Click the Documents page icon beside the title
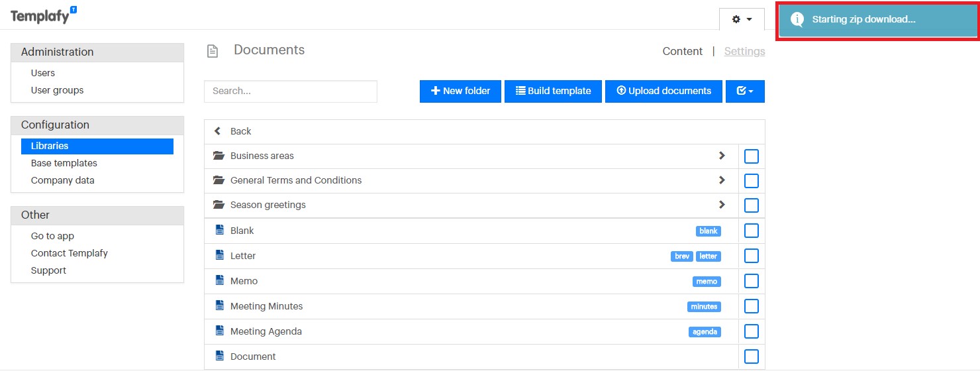This screenshot has width=980, height=385. coord(213,51)
